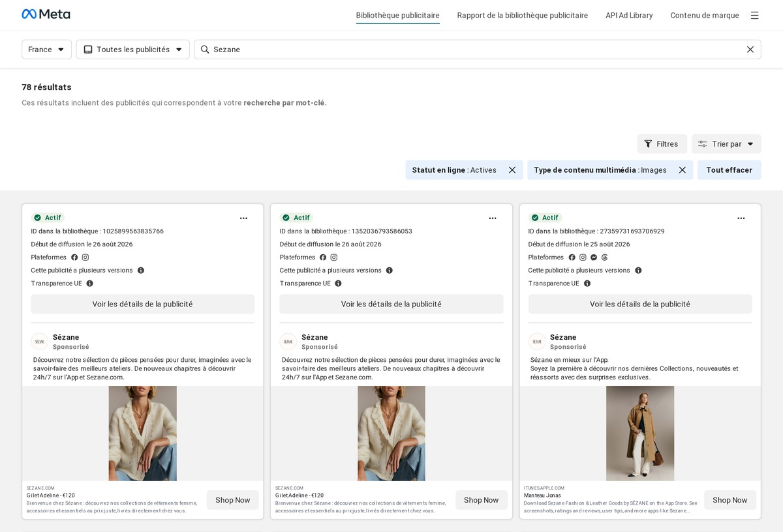Open options menu of ad 1352036793586053
Screen dimensions: 783x532
click(493, 218)
